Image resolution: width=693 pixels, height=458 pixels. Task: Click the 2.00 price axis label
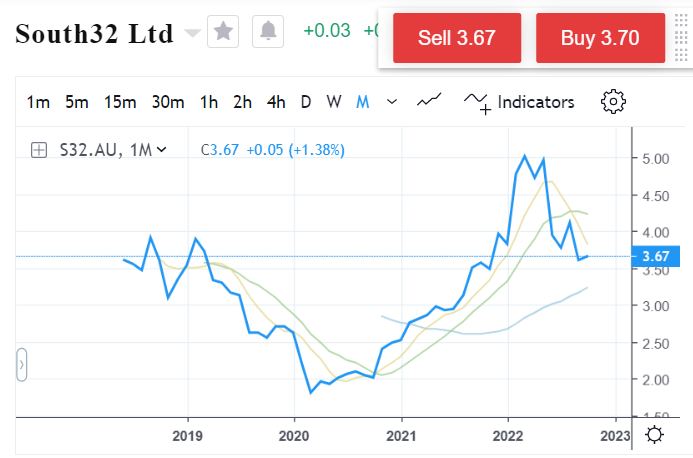point(655,380)
